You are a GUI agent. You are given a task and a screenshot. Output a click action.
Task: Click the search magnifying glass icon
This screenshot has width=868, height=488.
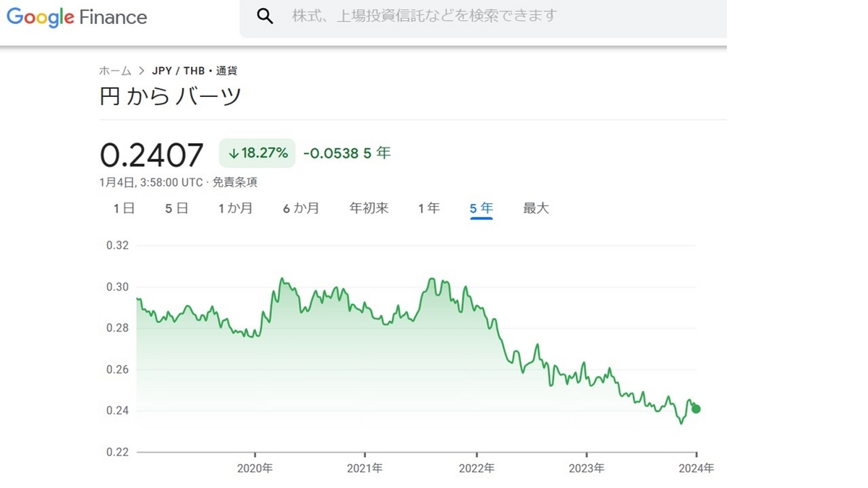pos(265,15)
